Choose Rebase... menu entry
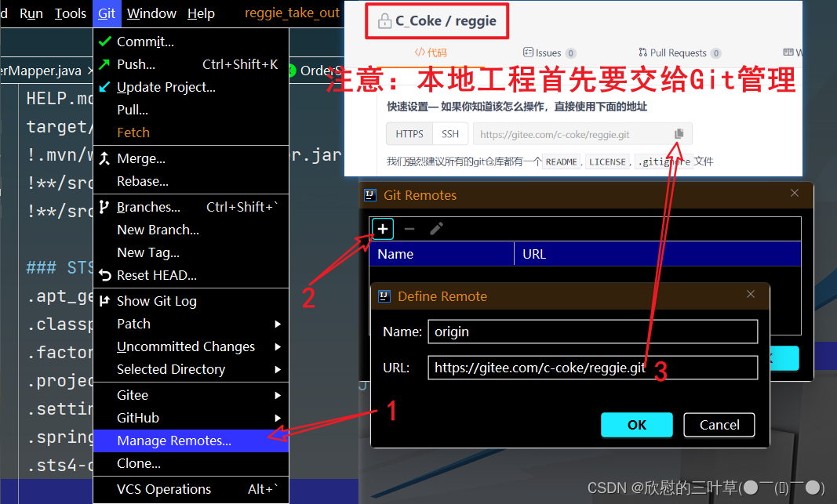Viewport: 837px width, 504px height. [191, 181]
